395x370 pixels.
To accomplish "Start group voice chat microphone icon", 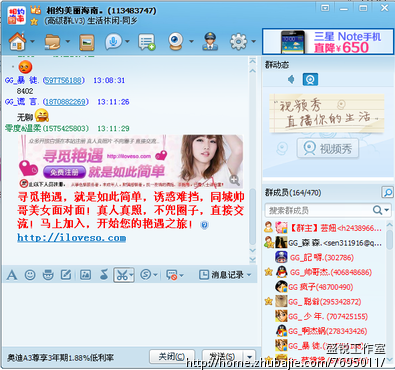I will 113,42.
